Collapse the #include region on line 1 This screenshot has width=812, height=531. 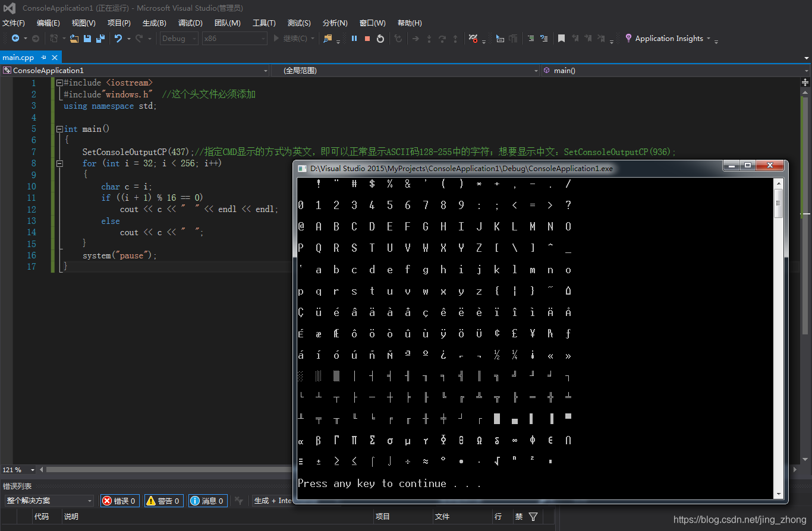(x=59, y=83)
